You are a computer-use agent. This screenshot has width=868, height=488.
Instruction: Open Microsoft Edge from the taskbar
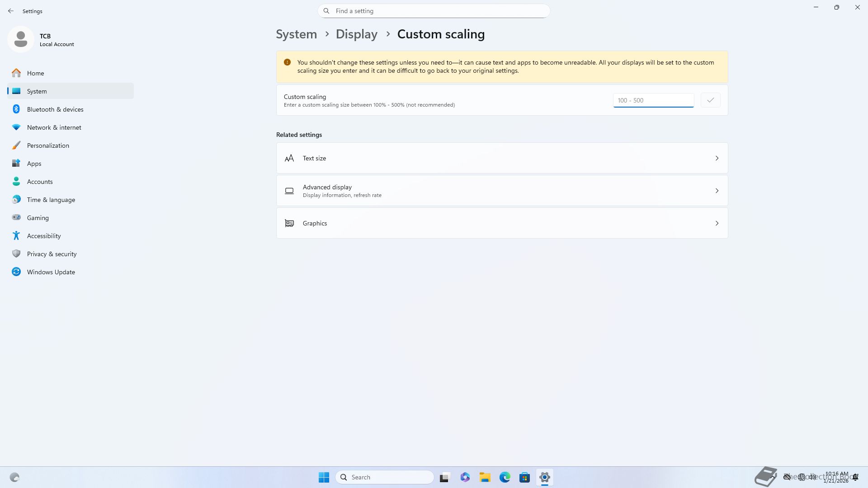505,477
